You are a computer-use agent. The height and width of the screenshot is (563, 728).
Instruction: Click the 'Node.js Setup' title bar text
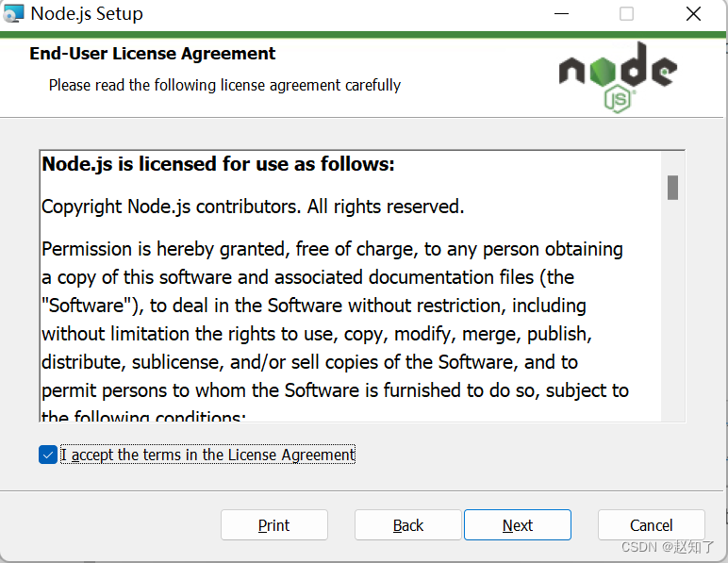(x=87, y=14)
